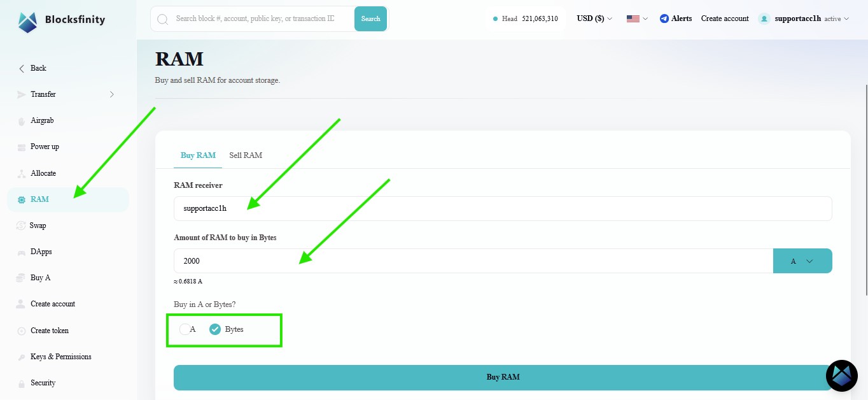Click the Amount of RAM input field
The height and width of the screenshot is (400, 868).
point(473,261)
